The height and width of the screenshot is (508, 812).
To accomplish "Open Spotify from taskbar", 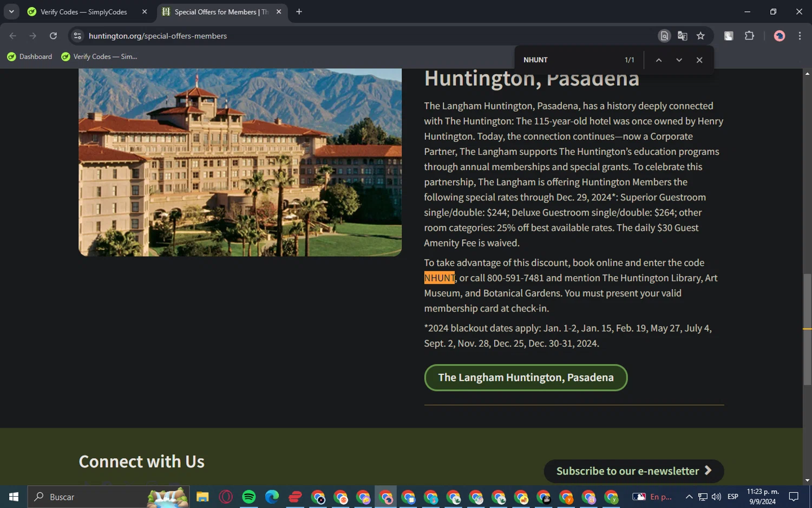I will 249,497.
